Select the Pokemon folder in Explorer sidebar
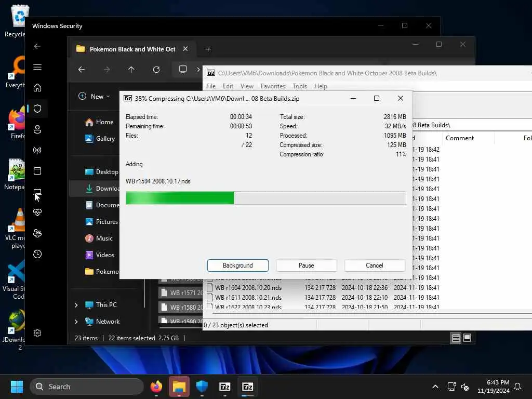Image resolution: width=532 pixels, height=399 pixels. pos(101,271)
